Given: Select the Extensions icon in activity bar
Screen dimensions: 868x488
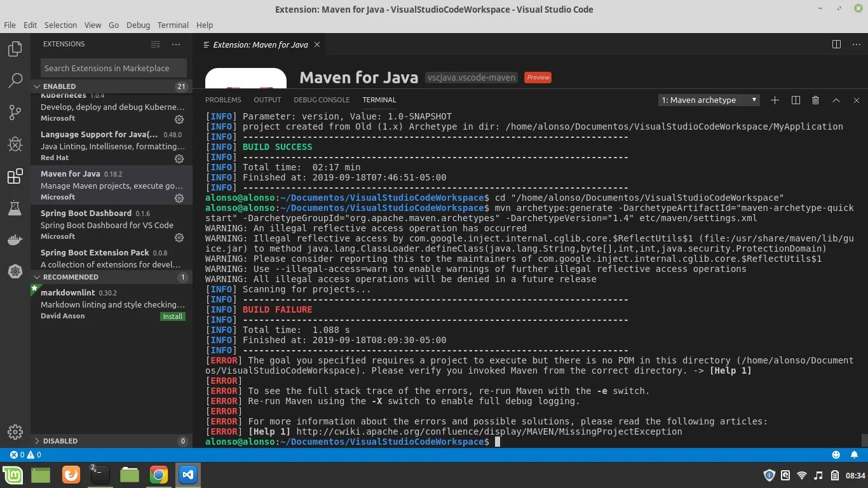Looking at the screenshot, I should [15, 177].
